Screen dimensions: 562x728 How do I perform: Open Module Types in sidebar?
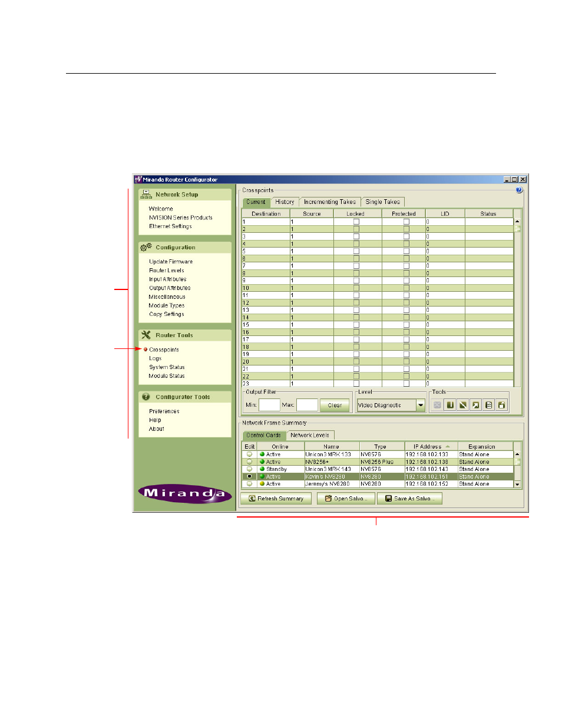pos(167,305)
